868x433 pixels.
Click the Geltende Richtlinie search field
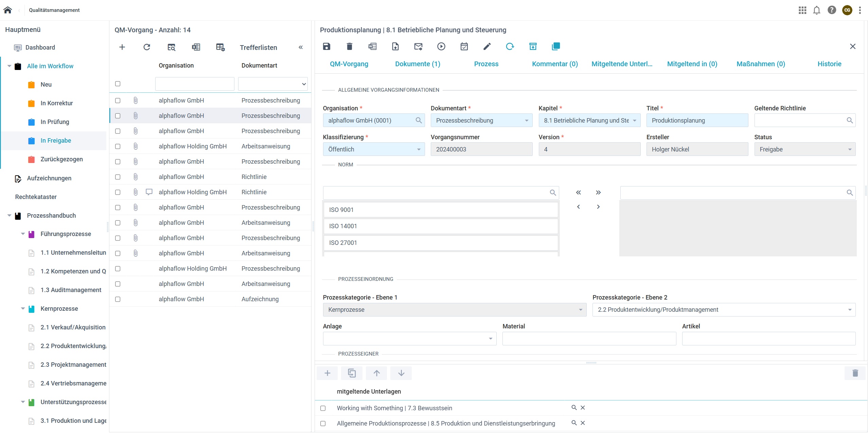800,121
